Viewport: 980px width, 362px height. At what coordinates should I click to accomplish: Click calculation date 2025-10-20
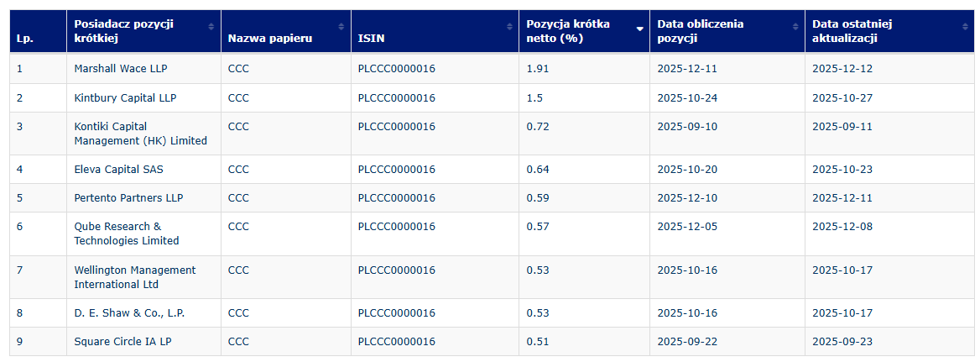coord(687,170)
